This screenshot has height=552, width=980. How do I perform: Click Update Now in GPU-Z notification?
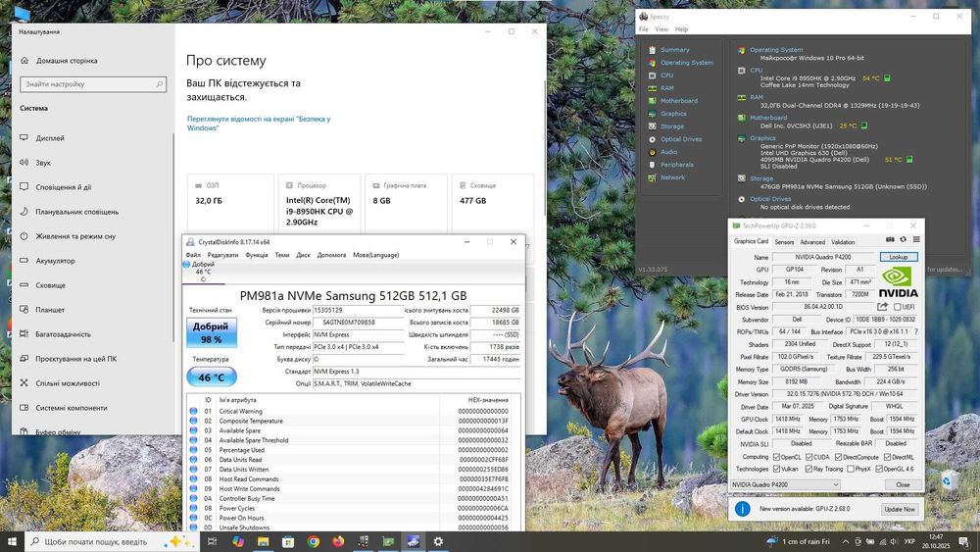tap(900, 510)
